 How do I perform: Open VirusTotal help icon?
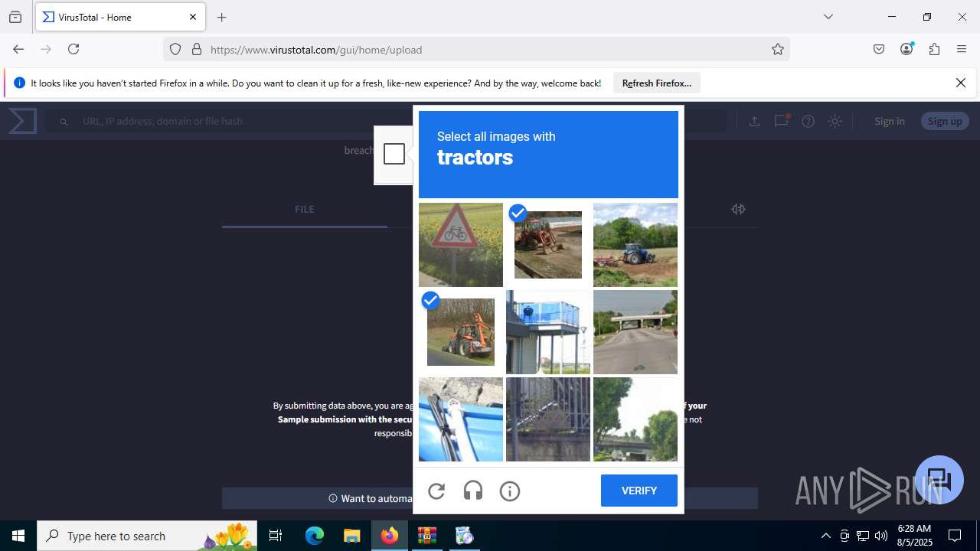pos(808,121)
